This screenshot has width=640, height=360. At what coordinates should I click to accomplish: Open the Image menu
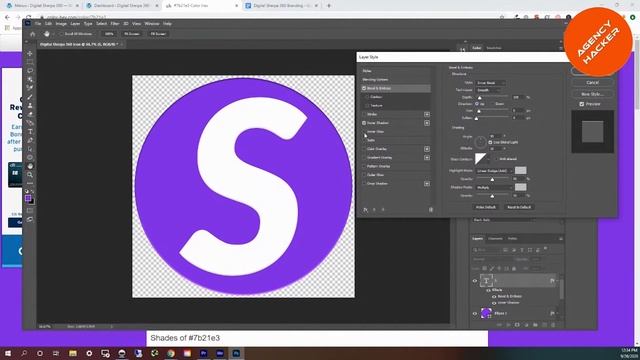click(61, 24)
